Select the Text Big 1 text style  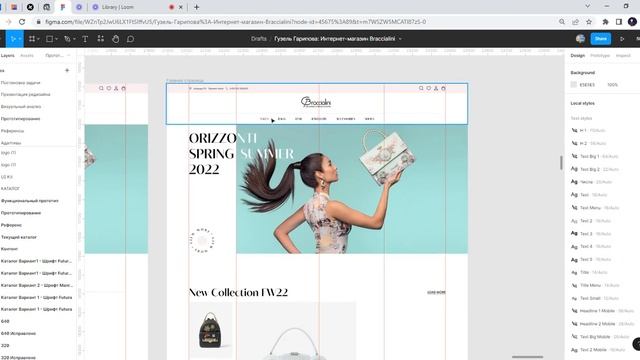pyautogui.click(x=595, y=156)
